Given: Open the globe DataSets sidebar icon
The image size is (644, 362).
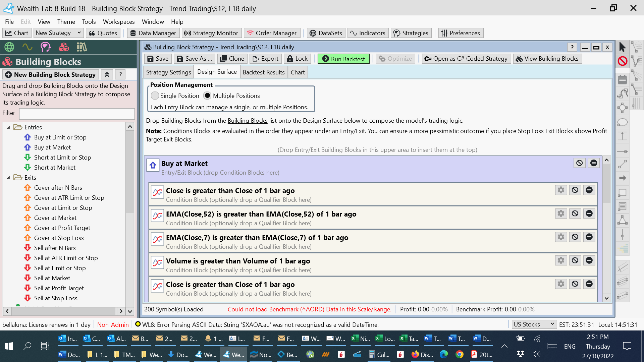Looking at the screenshot, I should point(9,47).
